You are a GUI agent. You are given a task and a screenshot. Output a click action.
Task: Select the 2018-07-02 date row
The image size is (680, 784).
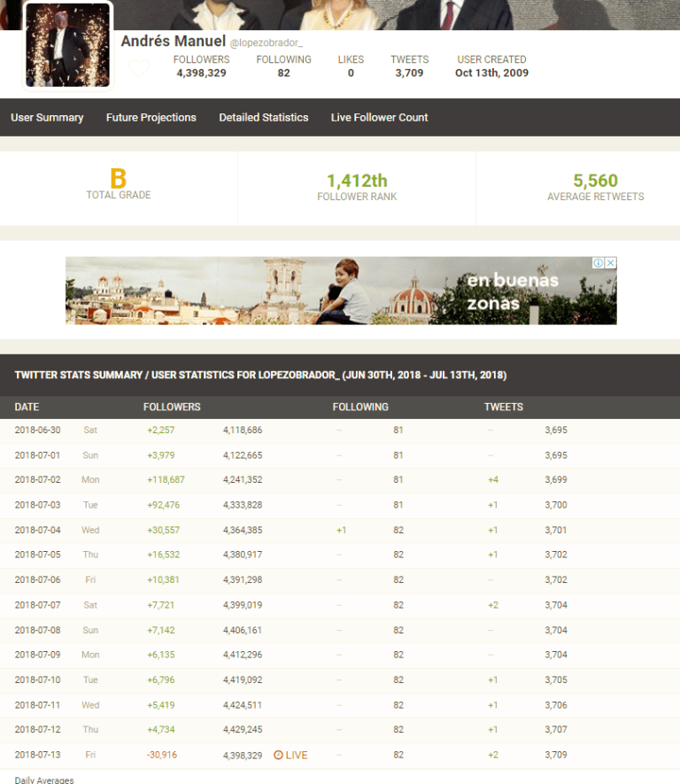tap(38, 479)
